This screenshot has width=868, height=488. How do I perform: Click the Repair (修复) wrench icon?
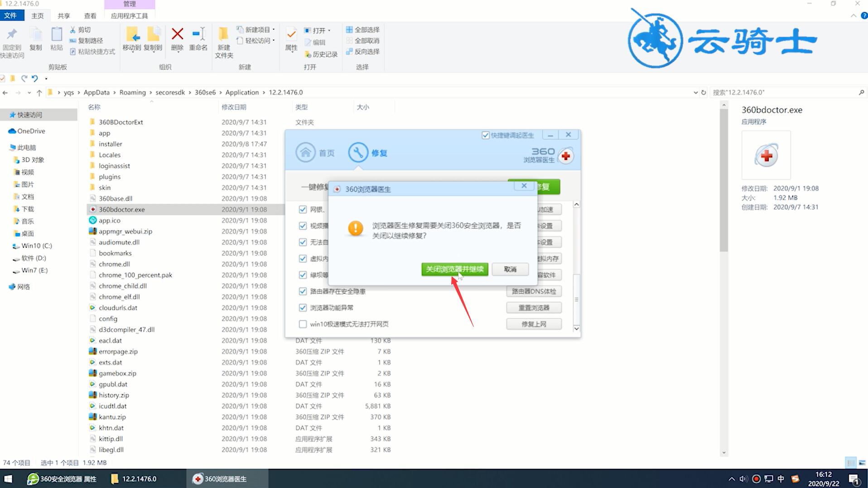358,153
